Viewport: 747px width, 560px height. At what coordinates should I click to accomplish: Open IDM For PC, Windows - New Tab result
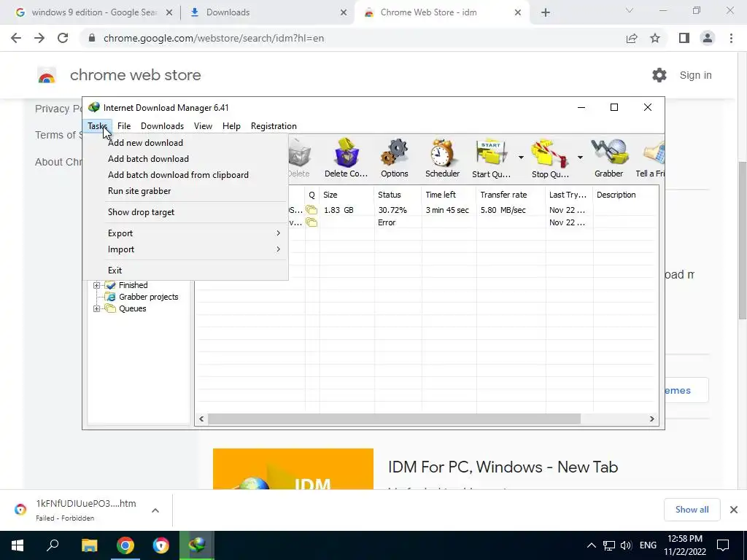(x=503, y=467)
